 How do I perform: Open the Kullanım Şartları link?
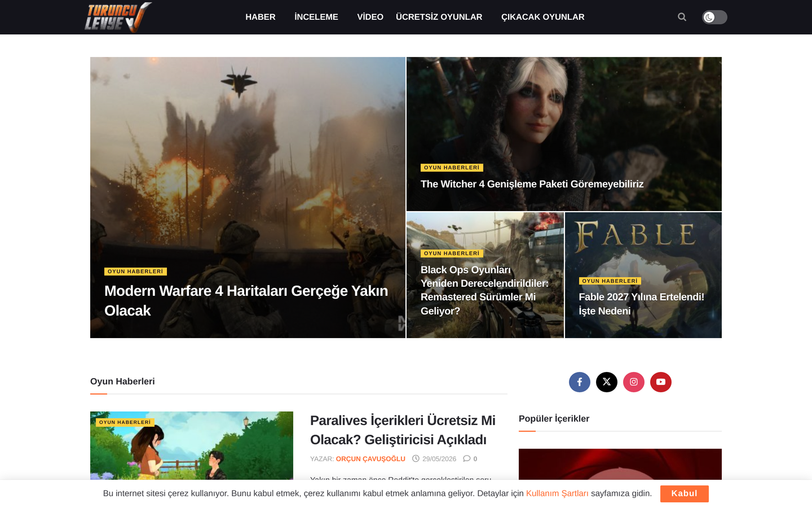[x=557, y=493]
